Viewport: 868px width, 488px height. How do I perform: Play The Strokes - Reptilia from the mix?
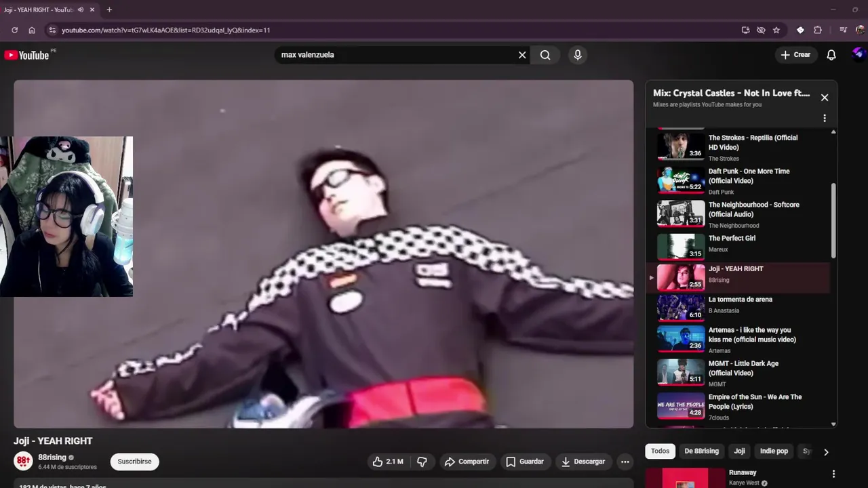click(x=739, y=146)
